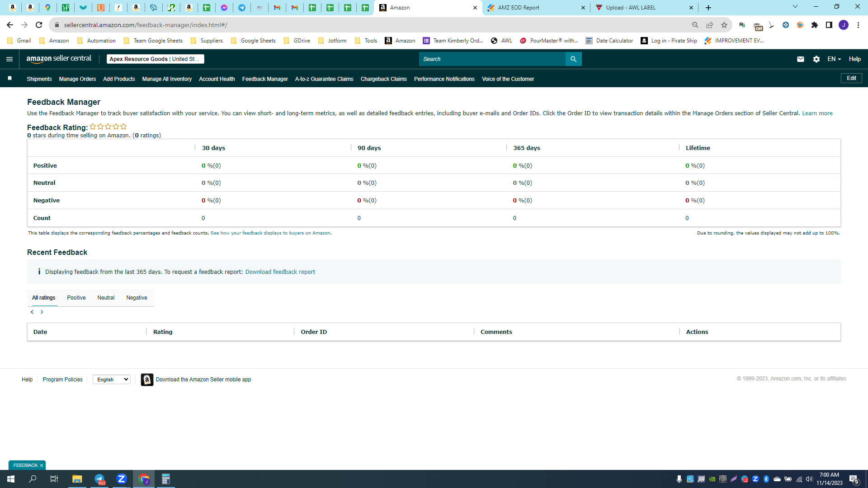Open Add Products in the navigation bar
The image size is (868, 488).
119,79
